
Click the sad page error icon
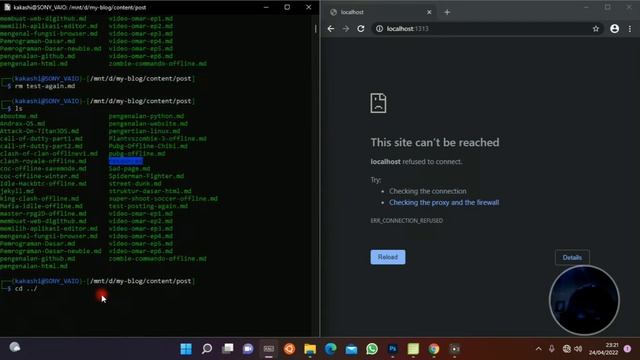pos(378,103)
